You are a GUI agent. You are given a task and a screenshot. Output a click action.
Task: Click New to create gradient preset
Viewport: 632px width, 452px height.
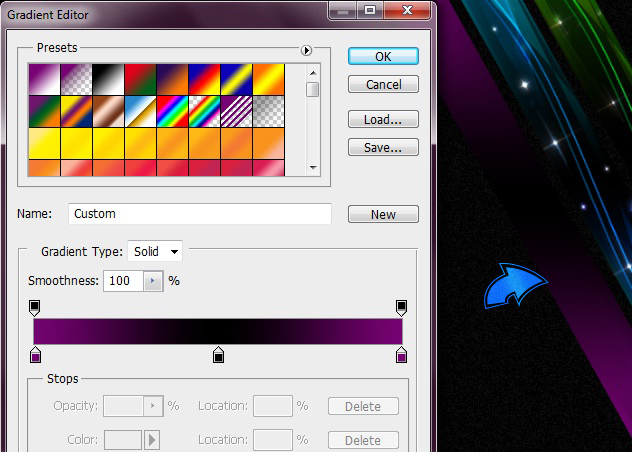click(x=383, y=214)
